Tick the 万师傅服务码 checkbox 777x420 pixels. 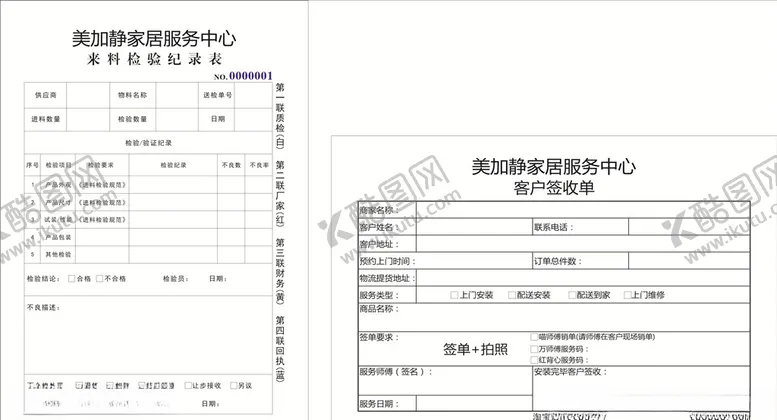[x=534, y=349]
